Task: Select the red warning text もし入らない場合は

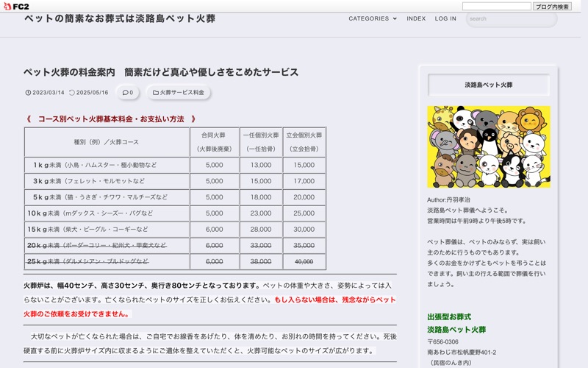Action: pyautogui.click(x=307, y=300)
